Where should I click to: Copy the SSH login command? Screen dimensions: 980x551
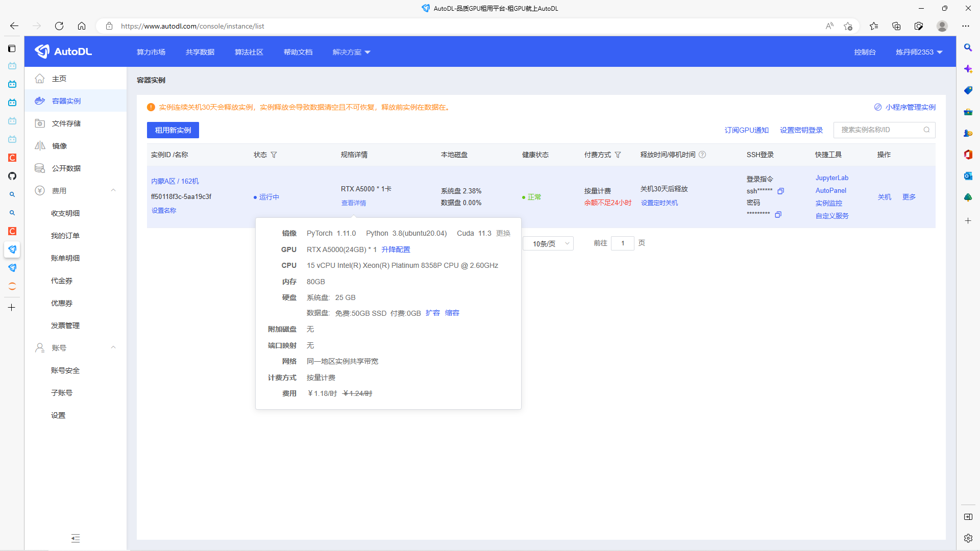point(780,191)
